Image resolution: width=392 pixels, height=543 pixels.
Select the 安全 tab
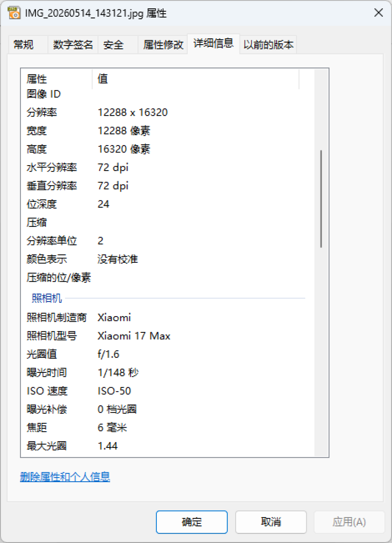tap(118, 45)
